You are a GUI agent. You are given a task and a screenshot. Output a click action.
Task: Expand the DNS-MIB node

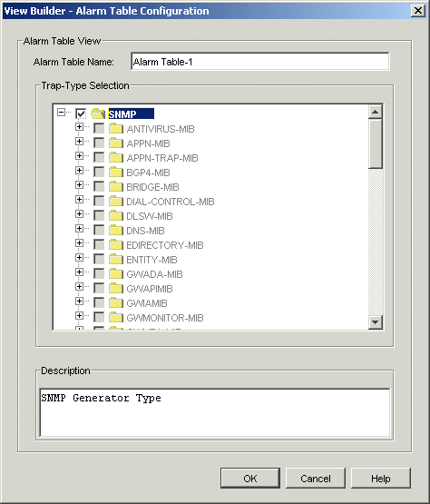click(x=79, y=228)
